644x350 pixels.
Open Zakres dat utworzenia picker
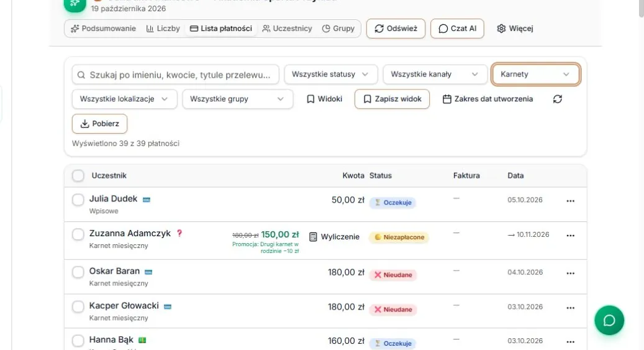point(488,99)
